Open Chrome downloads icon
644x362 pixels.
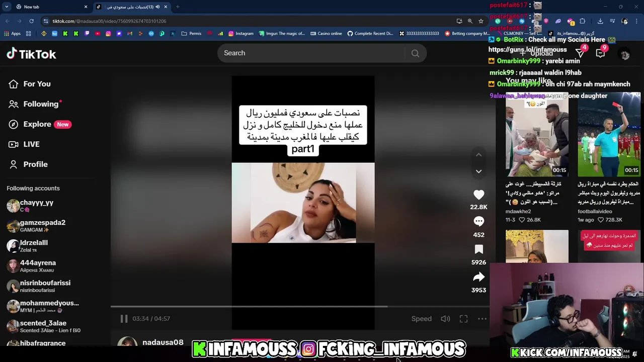click(600, 21)
